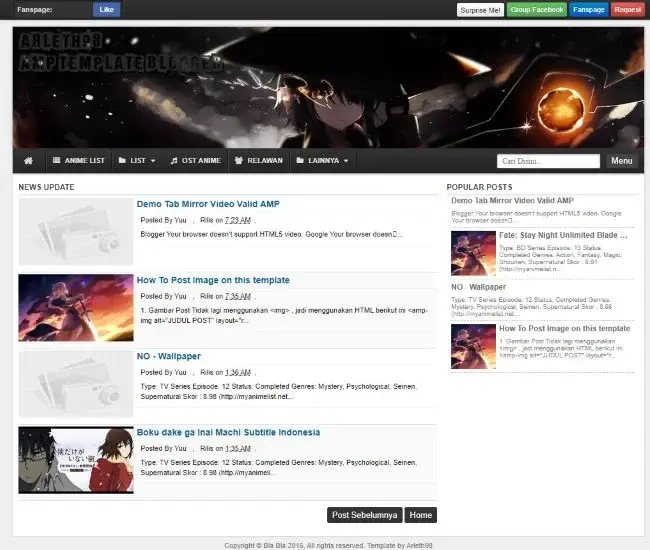
Task: Click the NEWS UPDATE section heading
Action: 46,187
